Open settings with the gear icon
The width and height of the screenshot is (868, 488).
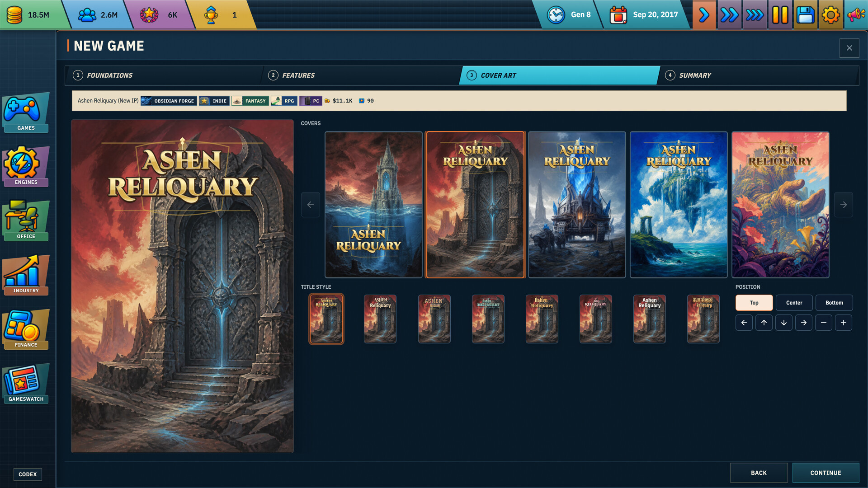coord(830,14)
